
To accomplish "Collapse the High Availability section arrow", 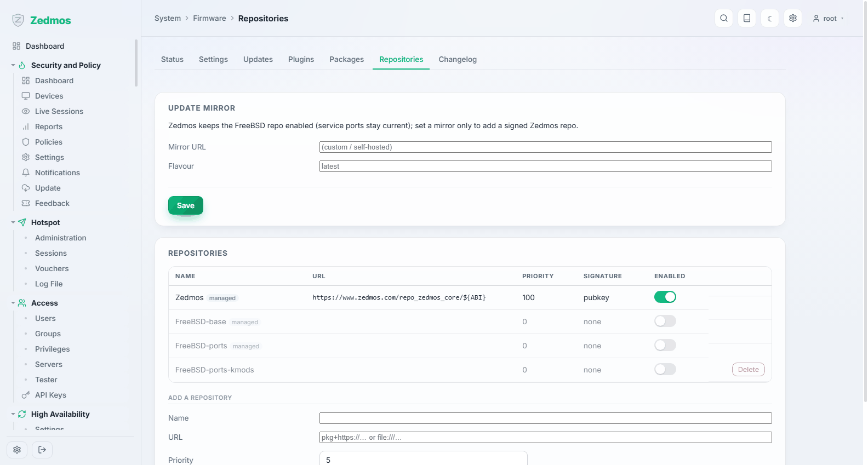I will click(13, 414).
